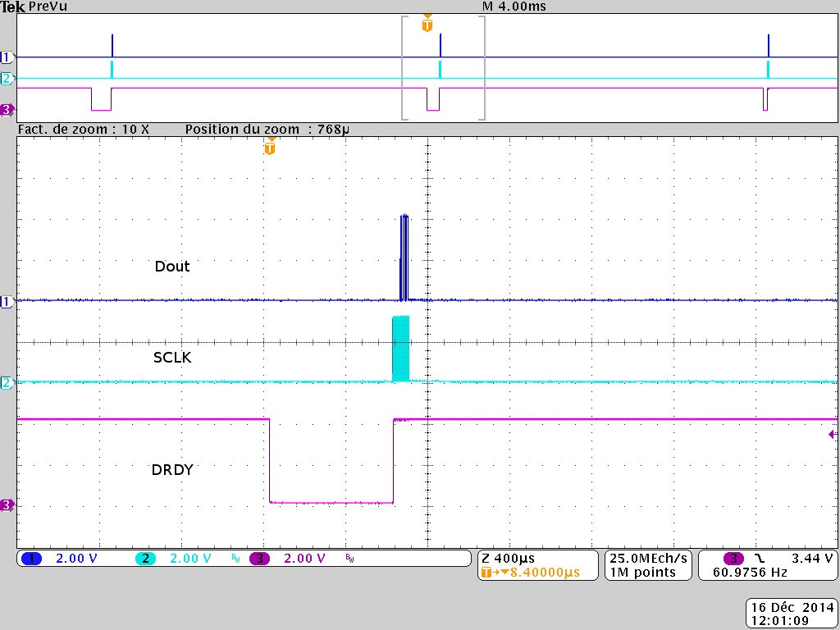Screen dimensions: 840x630
Task: Click right bracket of the zoom box in overview
Action: (x=482, y=68)
